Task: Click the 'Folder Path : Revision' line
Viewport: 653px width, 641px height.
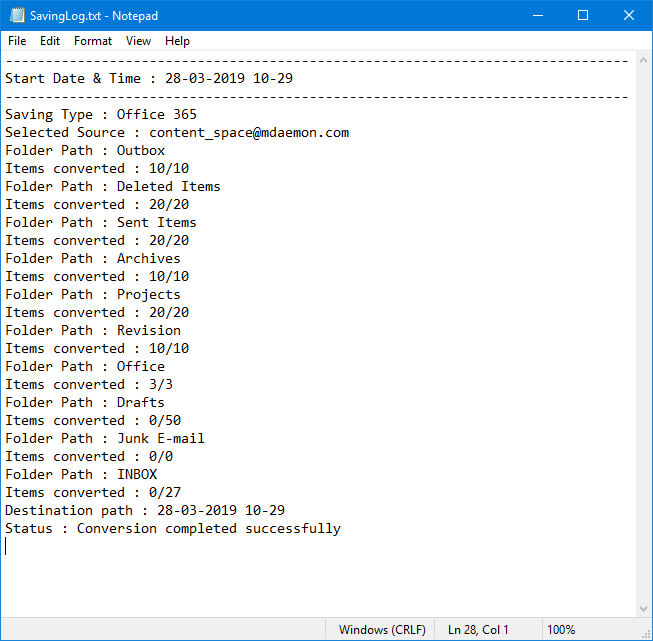Action: 93,330
